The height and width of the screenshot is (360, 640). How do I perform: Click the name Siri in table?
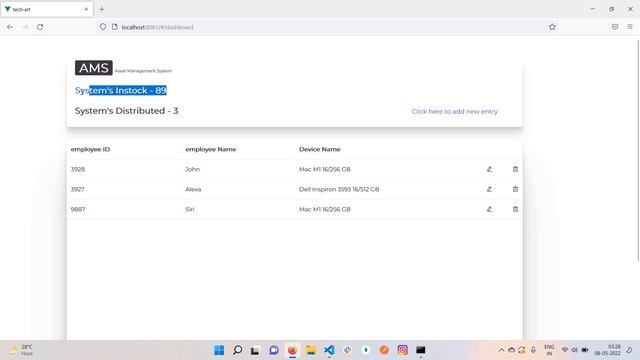coord(190,209)
